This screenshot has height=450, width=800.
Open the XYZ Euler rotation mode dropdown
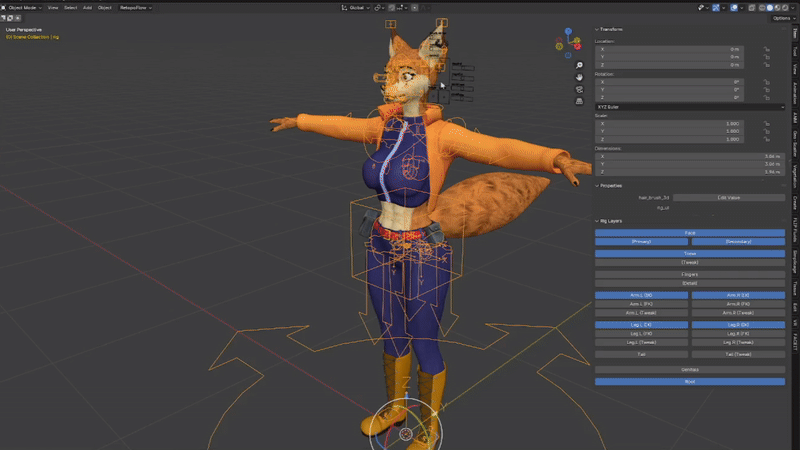690,107
